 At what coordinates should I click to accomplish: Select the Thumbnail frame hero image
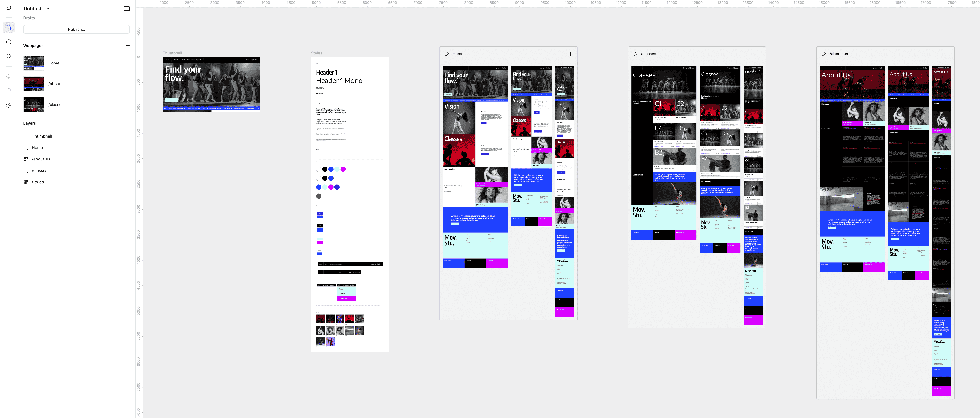click(x=211, y=84)
